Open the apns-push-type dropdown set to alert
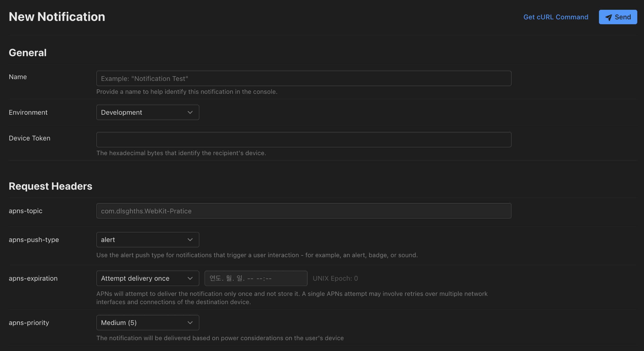This screenshot has width=644, height=351. pos(148,240)
